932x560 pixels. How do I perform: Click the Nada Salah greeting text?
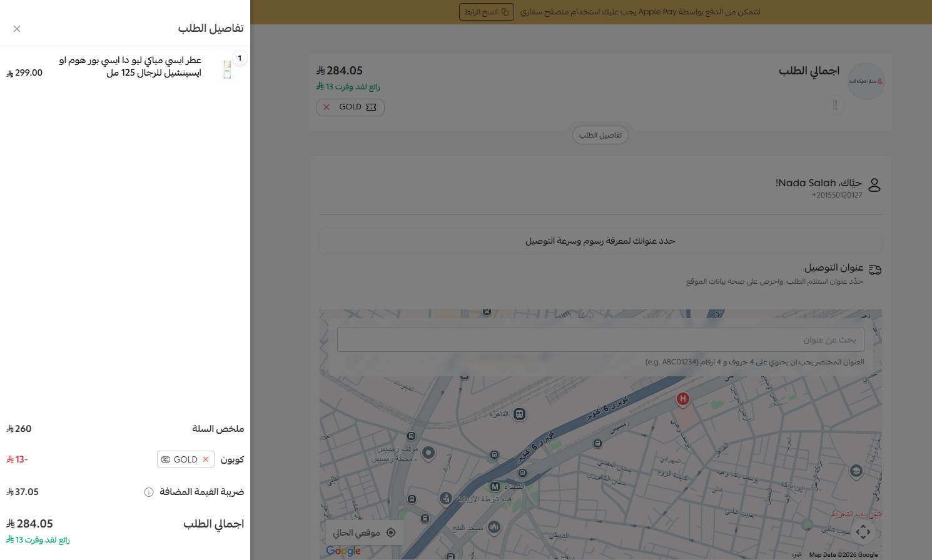[819, 183]
